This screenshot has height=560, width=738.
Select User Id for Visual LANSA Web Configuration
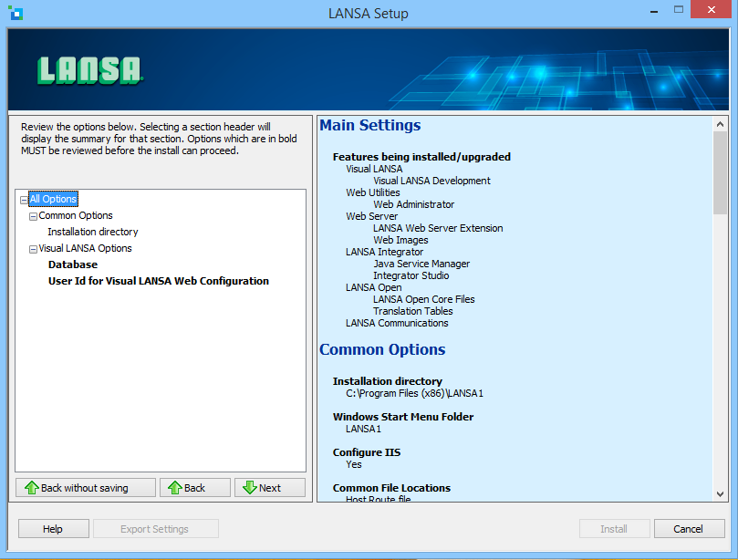point(159,281)
